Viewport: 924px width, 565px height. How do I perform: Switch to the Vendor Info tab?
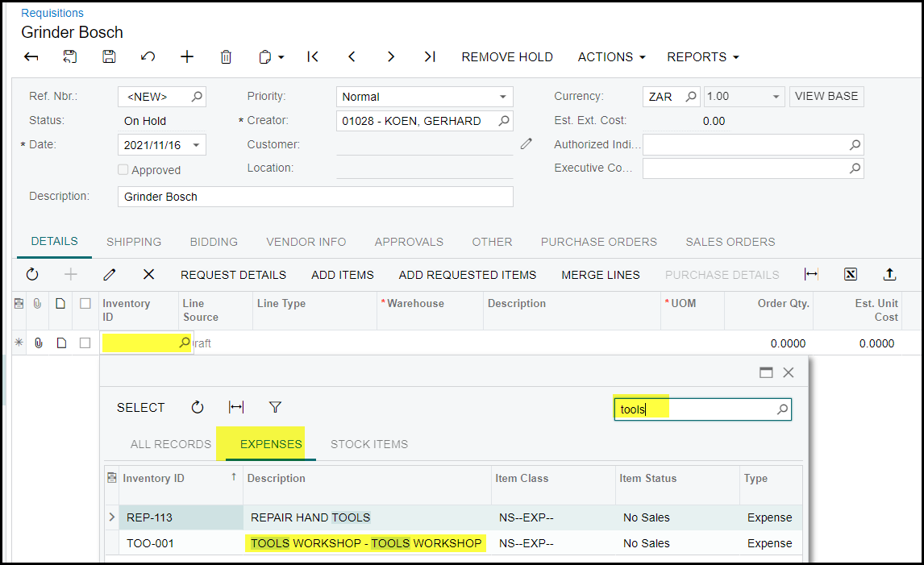point(306,242)
